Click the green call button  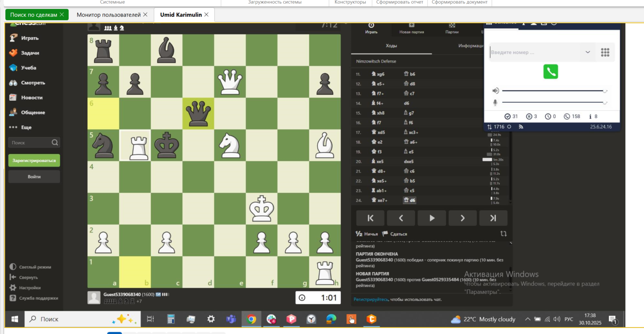click(x=551, y=72)
